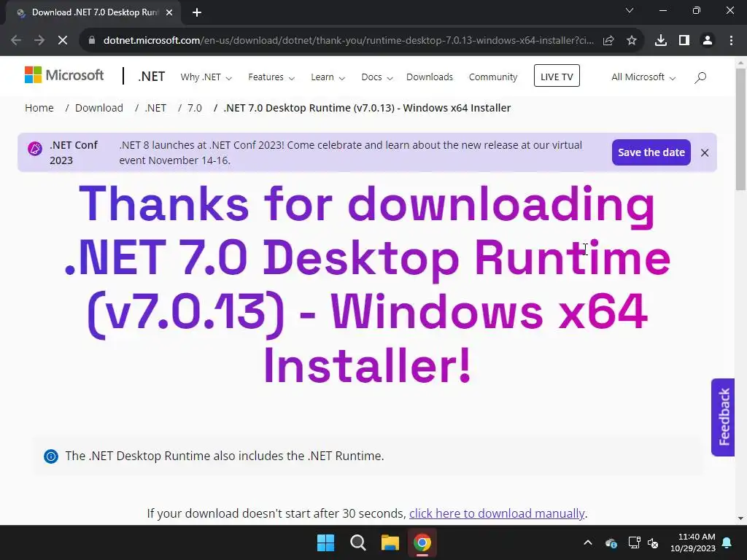The height and width of the screenshot is (560, 747).
Task: Click the Download breadcrumb
Action: (x=99, y=108)
